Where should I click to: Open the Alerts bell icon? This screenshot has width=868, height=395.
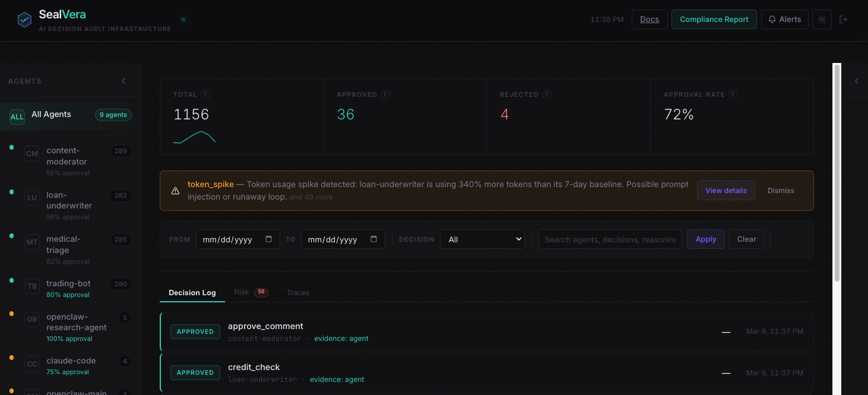tap(771, 19)
